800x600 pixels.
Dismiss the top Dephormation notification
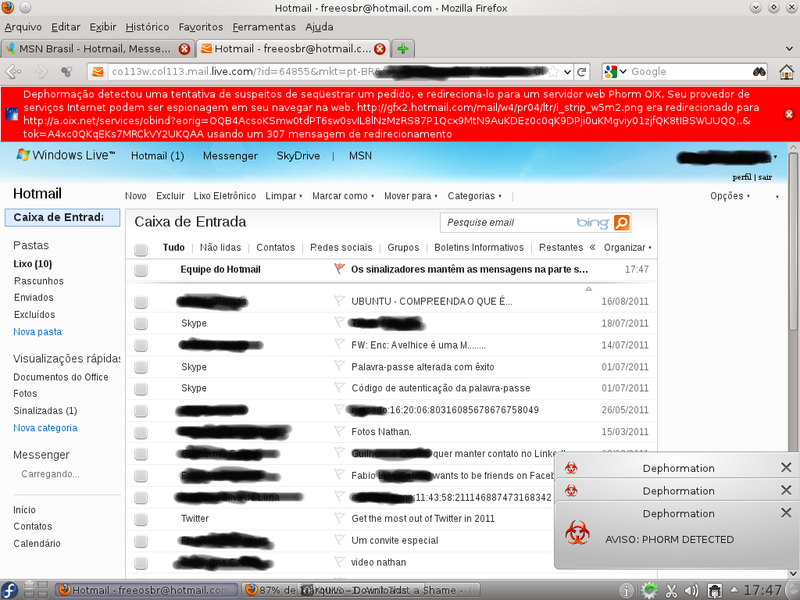point(786,468)
